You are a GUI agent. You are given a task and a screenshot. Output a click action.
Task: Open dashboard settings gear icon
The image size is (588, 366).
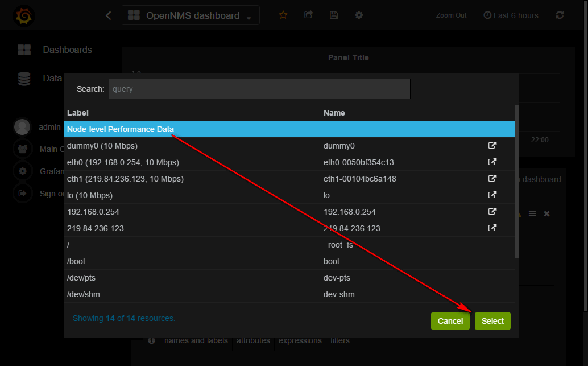tap(359, 15)
